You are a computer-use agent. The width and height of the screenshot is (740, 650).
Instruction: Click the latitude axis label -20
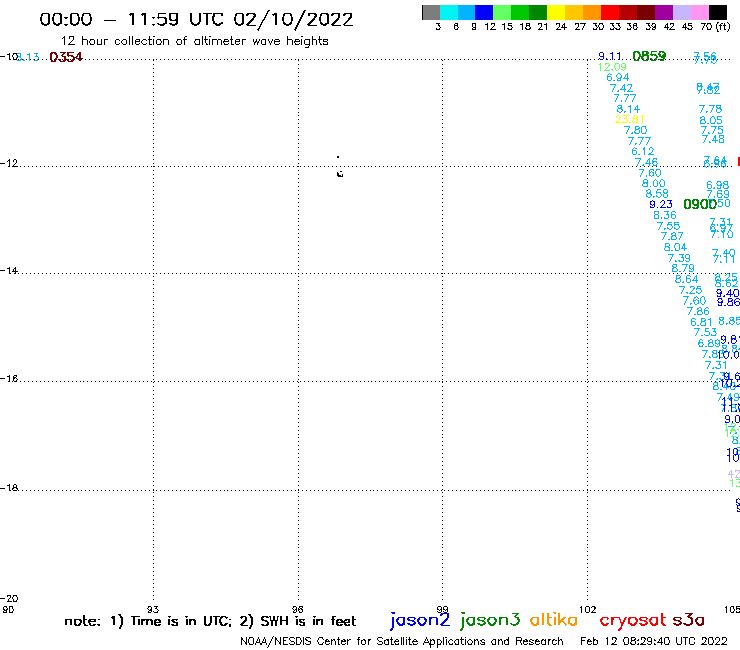tap(9, 599)
